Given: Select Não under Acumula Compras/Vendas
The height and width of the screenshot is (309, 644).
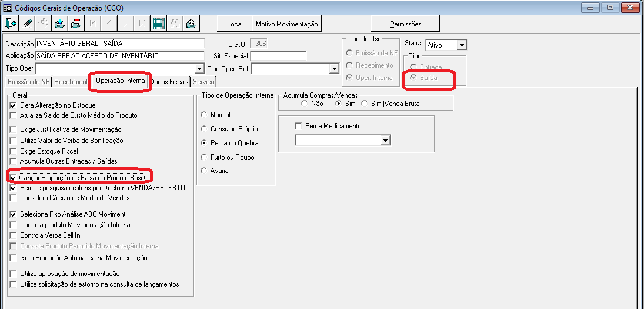Looking at the screenshot, I should pyautogui.click(x=304, y=104).
